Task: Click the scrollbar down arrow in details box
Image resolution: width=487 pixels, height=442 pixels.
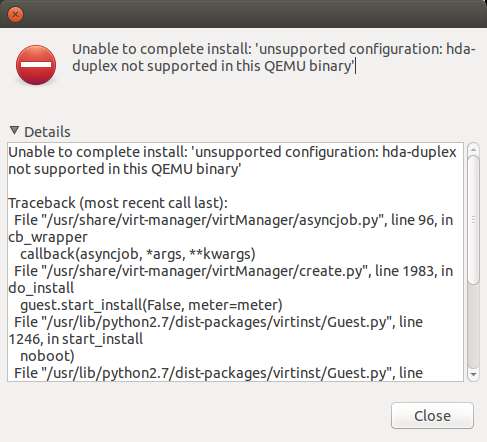Action: click(x=473, y=374)
